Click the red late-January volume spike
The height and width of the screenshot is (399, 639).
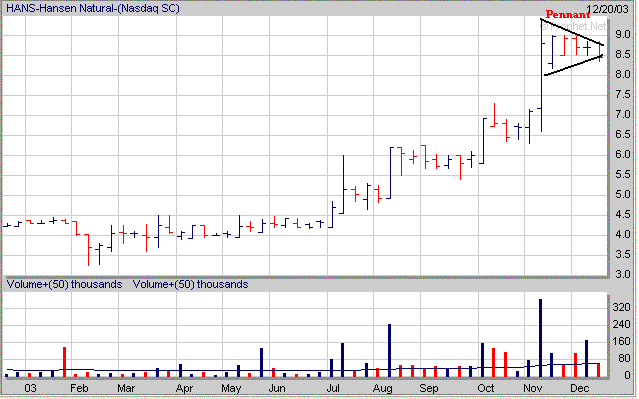pos(64,362)
